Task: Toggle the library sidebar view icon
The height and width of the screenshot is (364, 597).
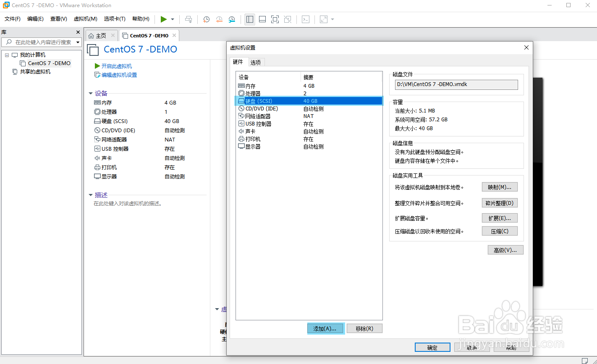Action: 250,19
